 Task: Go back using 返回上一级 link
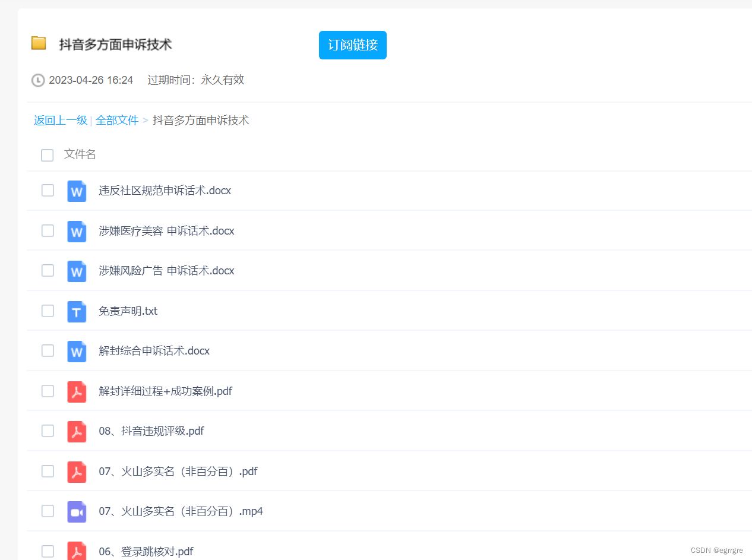60,120
